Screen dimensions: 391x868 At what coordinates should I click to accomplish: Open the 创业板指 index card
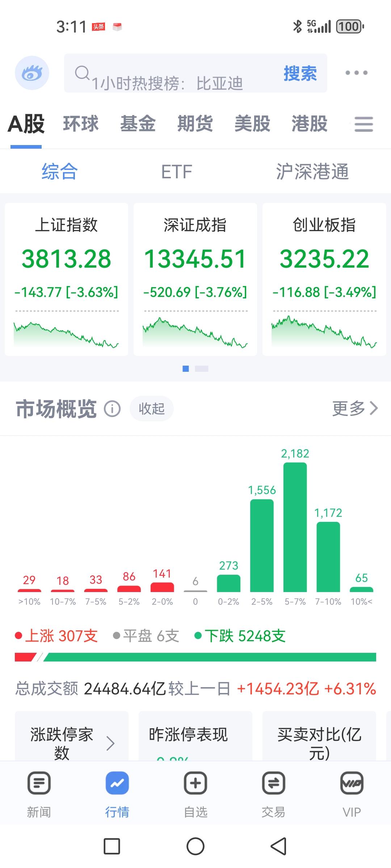(x=324, y=279)
